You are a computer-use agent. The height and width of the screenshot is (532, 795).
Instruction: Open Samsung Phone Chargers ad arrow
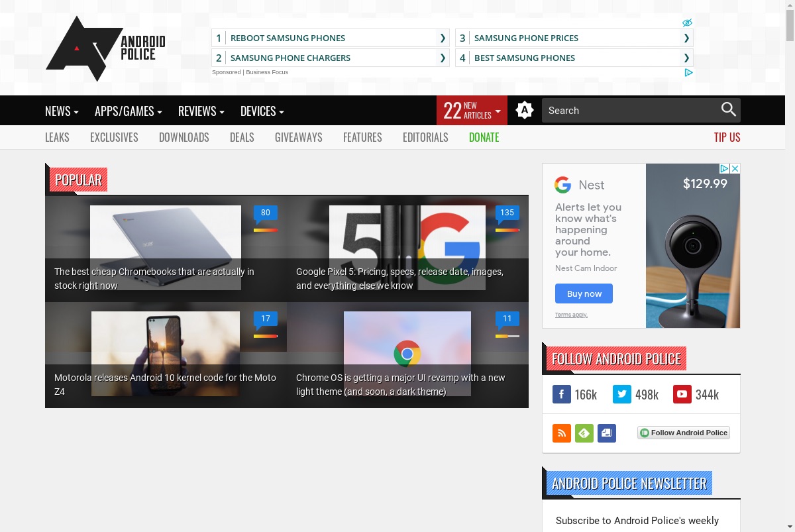point(443,58)
